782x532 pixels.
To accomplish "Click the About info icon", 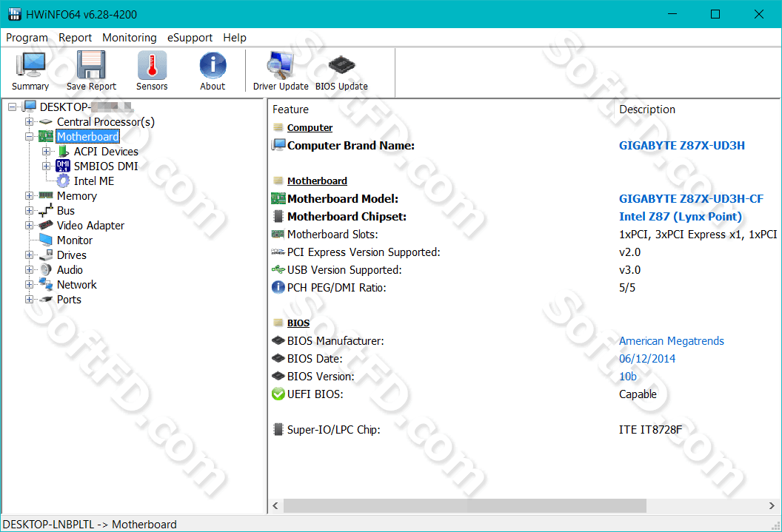I will click(x=213, y=65).
